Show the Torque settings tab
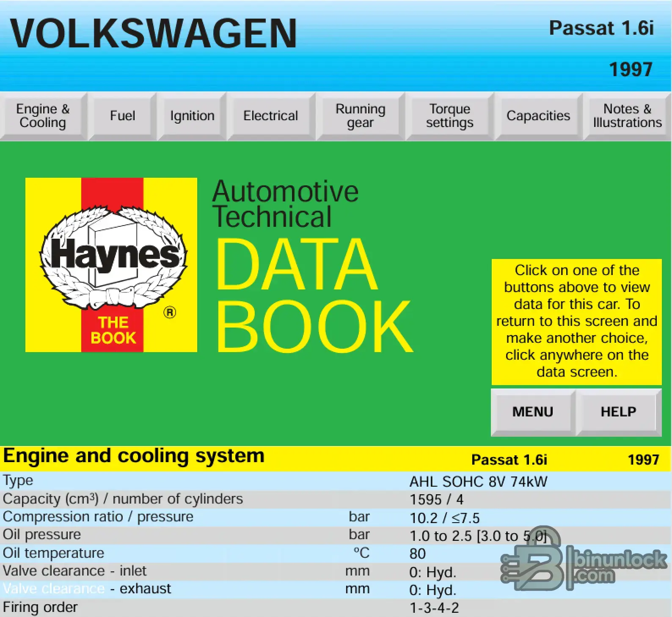The image size is (672, 617). tap(450, 116)
